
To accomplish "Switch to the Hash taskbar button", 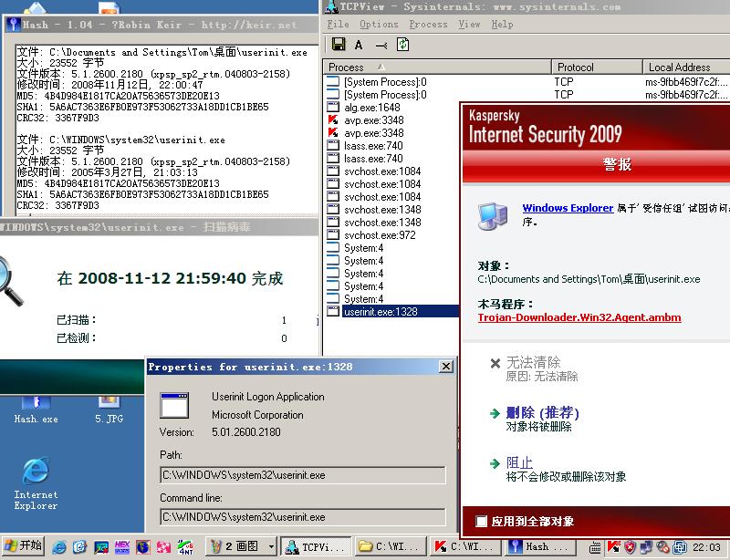I will (540, 546).
